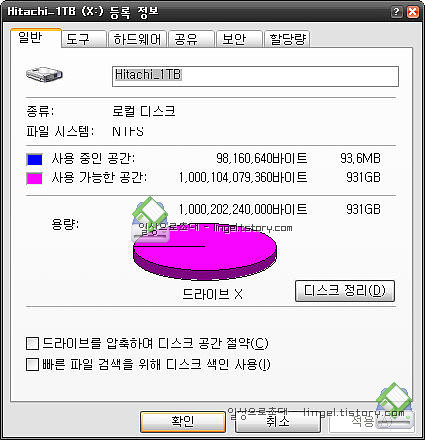
Task: Open the 할당량 tab
Action: click(x=287, y=39)
